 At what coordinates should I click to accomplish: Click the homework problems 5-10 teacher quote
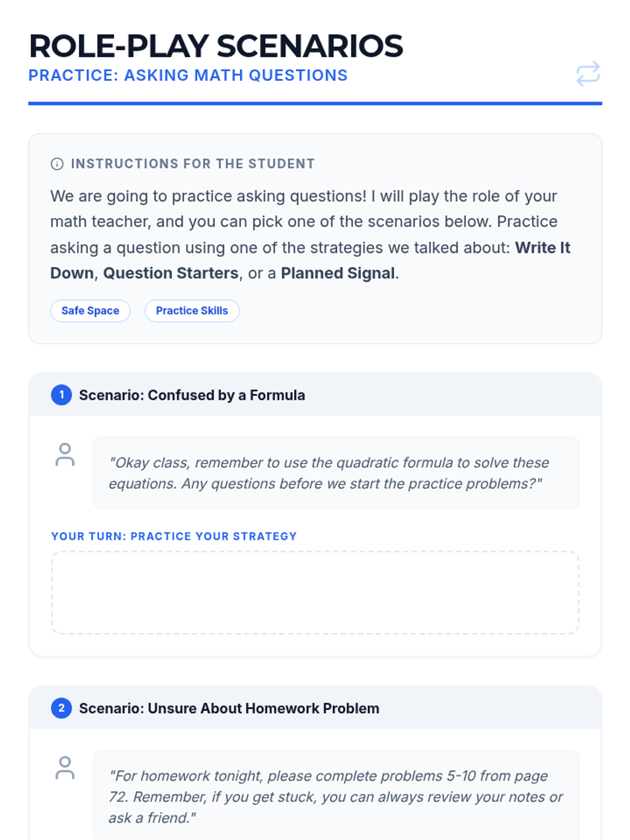point(336,796)
